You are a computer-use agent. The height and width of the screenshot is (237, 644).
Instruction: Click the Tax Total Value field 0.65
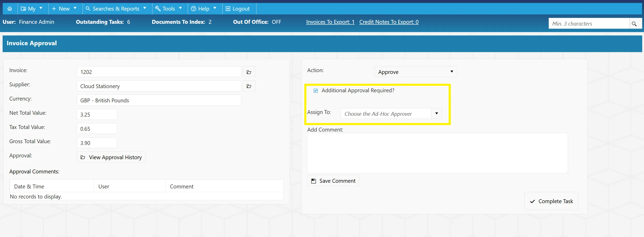[x=97, y=129]
